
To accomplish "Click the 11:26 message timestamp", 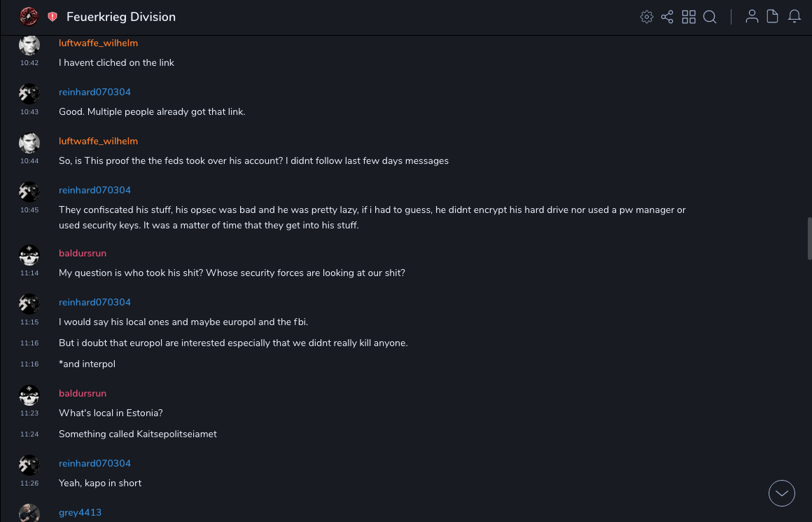I will click(x=29, y=483).
